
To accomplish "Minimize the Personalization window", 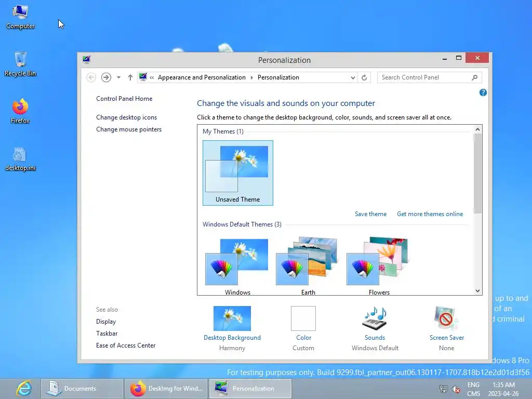I will click(445, 58).
